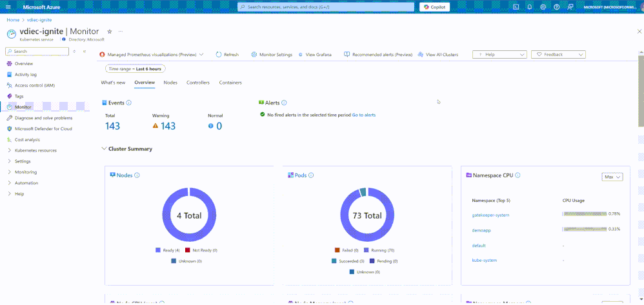Expand Automation section in sidebar
Viewport: 644px width, 305px height.
pyautogui.click(x=26, y=183)
